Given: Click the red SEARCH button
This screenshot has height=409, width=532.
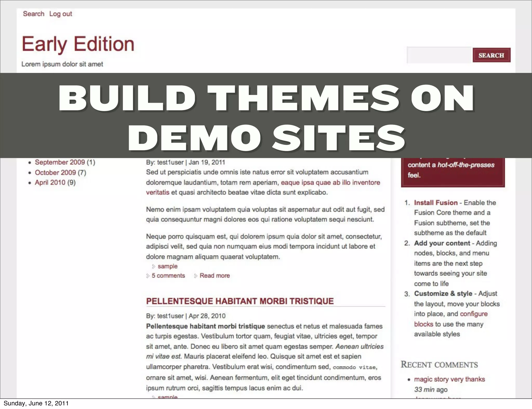Looking at the screenshot, I should pos(491,55).
